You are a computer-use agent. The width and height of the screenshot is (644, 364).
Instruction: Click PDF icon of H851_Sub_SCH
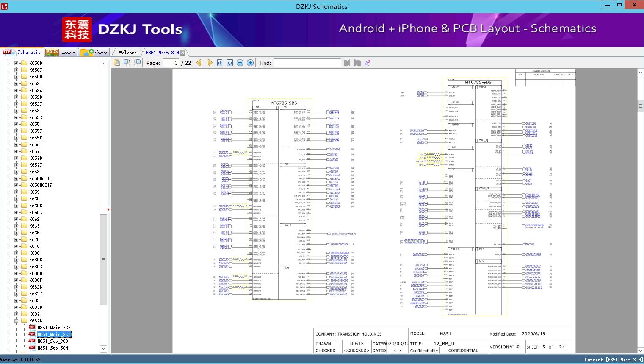[32, 348]
